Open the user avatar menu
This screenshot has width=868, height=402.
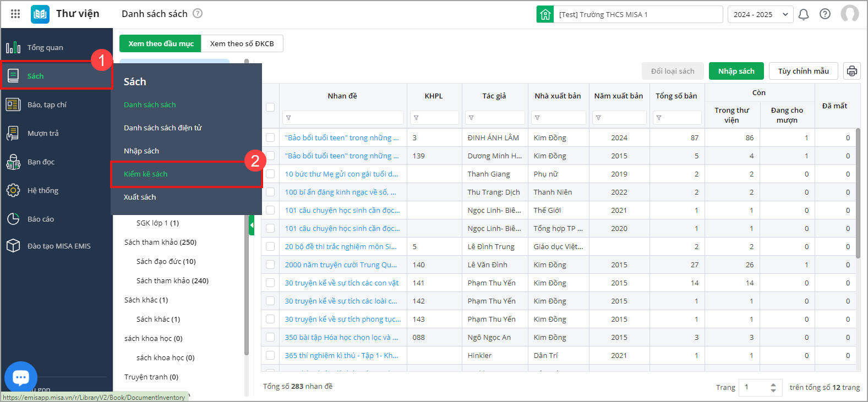coord(850,14)
